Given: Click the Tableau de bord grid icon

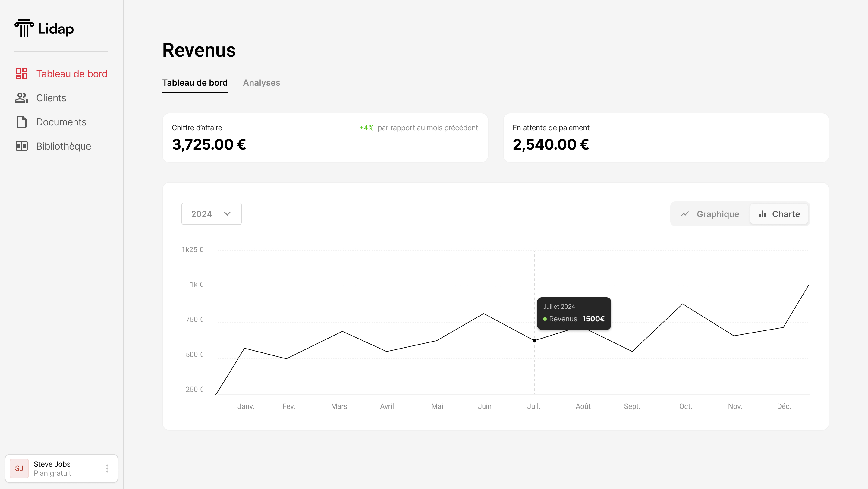Looking at the screenshot, I should [x=22, y=74].
